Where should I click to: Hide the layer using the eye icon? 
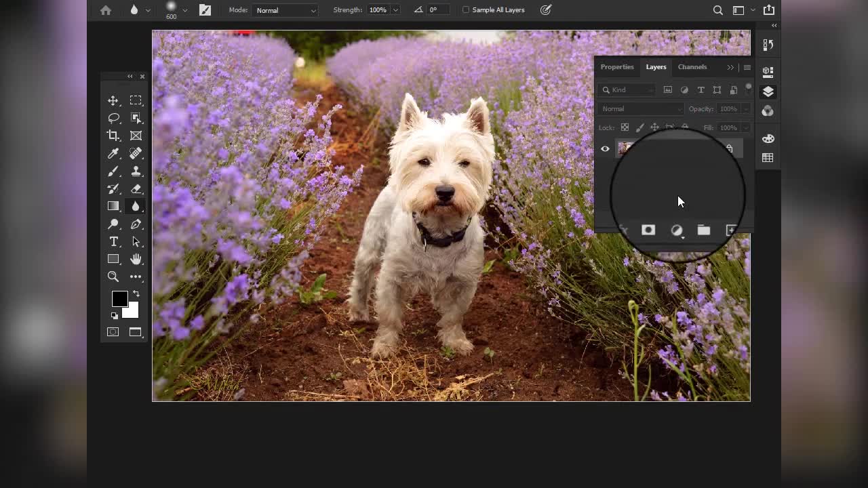pyautogui.click(x=605, y=149)
